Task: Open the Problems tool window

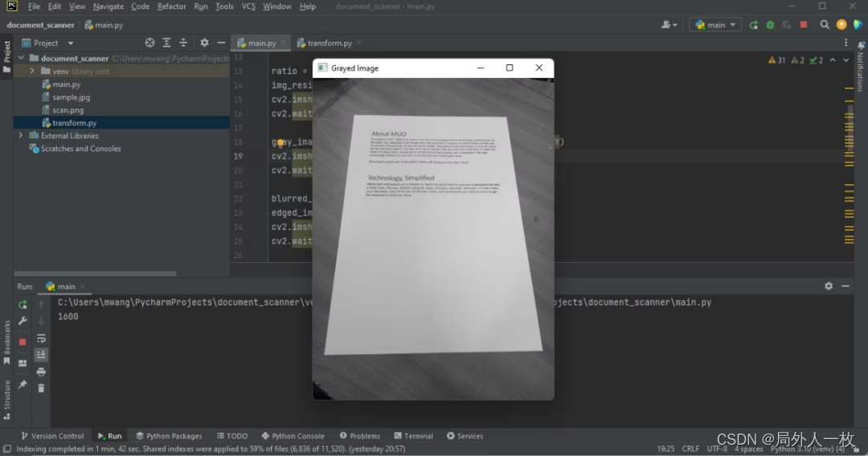Action: [360, 436]
